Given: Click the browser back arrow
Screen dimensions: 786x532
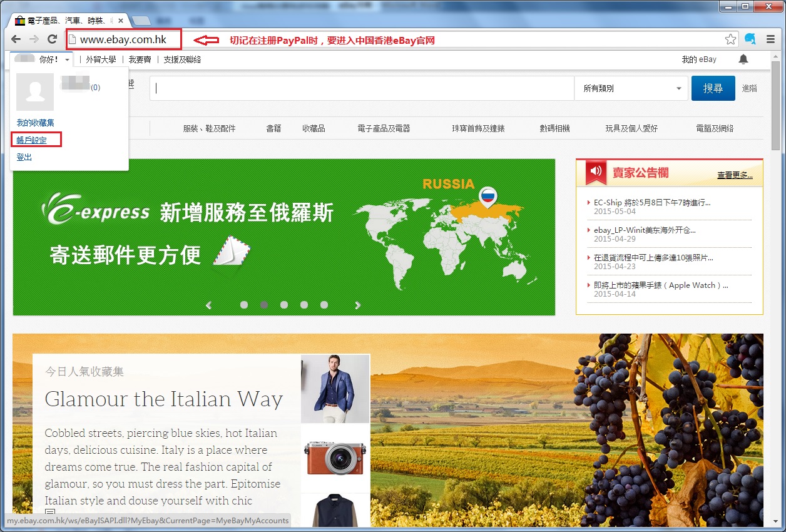Looking at the screenshot, I should click(16, 39).
